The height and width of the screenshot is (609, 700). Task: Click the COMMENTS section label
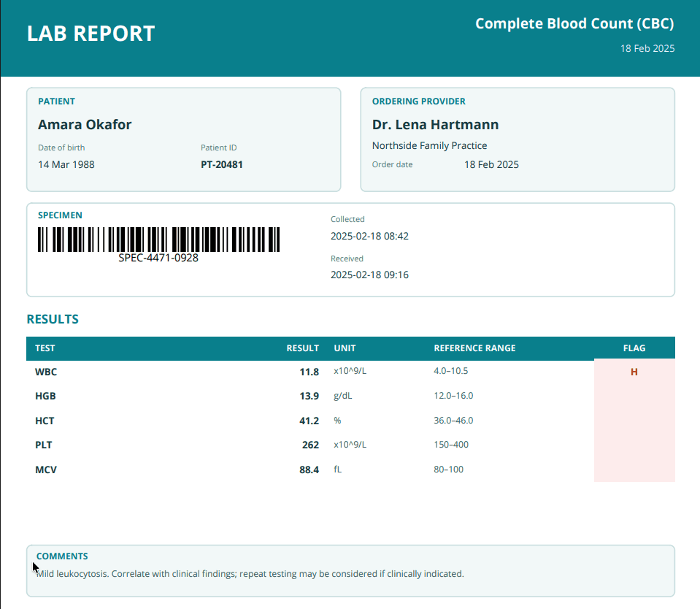tap(62, 556)
